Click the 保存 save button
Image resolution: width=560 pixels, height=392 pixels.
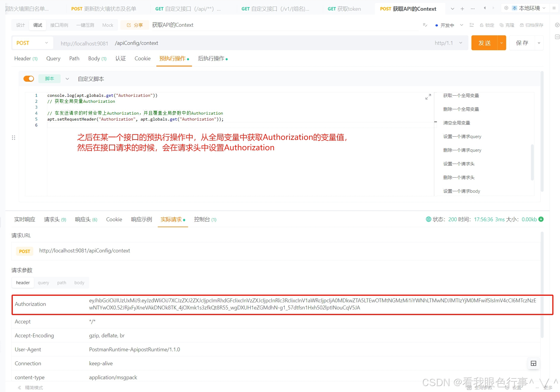tap(522, 43)
